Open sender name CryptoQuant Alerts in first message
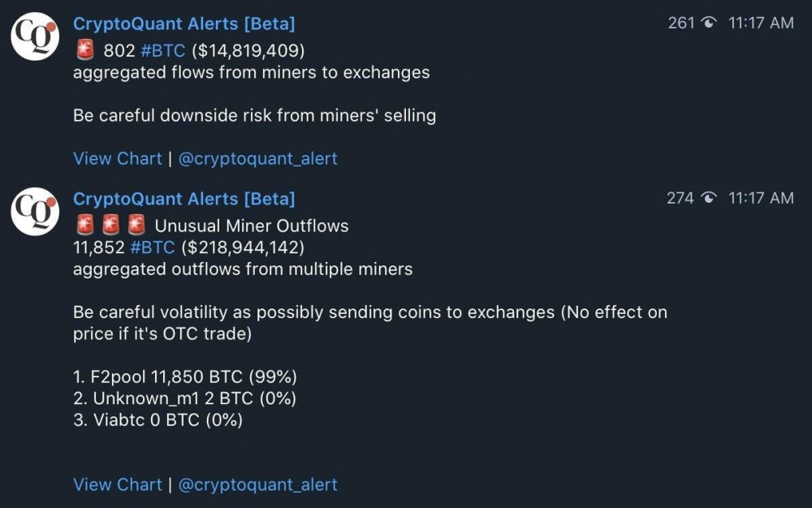 pos(184,24)
